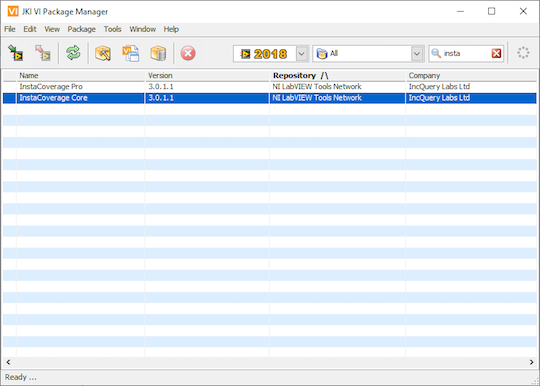
Task: Sort by the Version column header
Action: pyautogui.click(x=207, y=76)
